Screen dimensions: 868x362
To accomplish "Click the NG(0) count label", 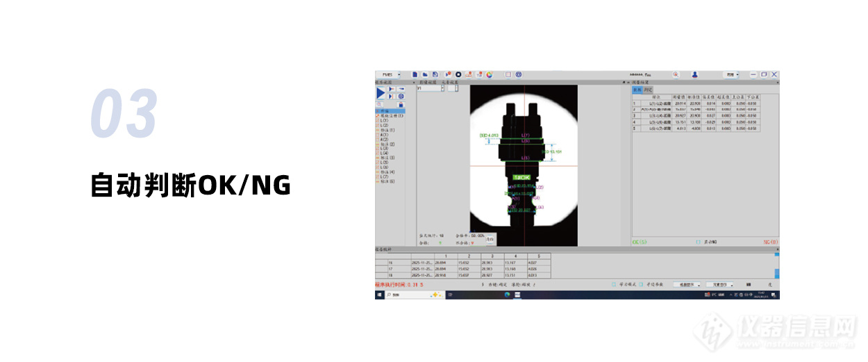I will click(771, 242).
